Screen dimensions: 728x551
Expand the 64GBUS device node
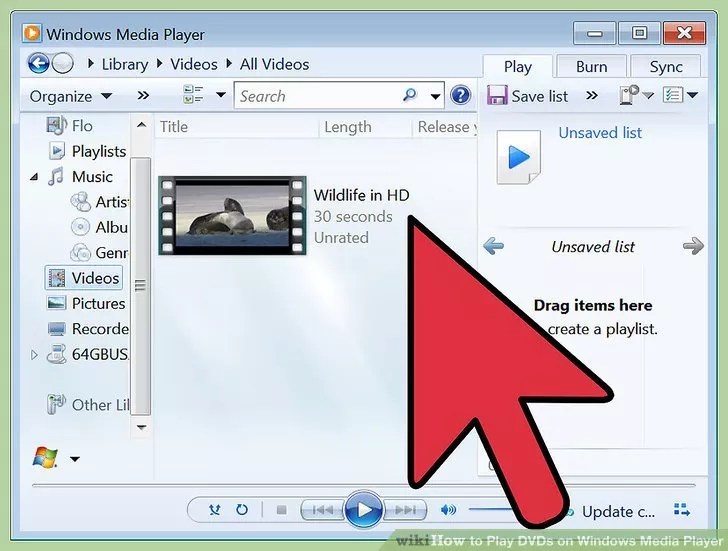pos(34,355)
